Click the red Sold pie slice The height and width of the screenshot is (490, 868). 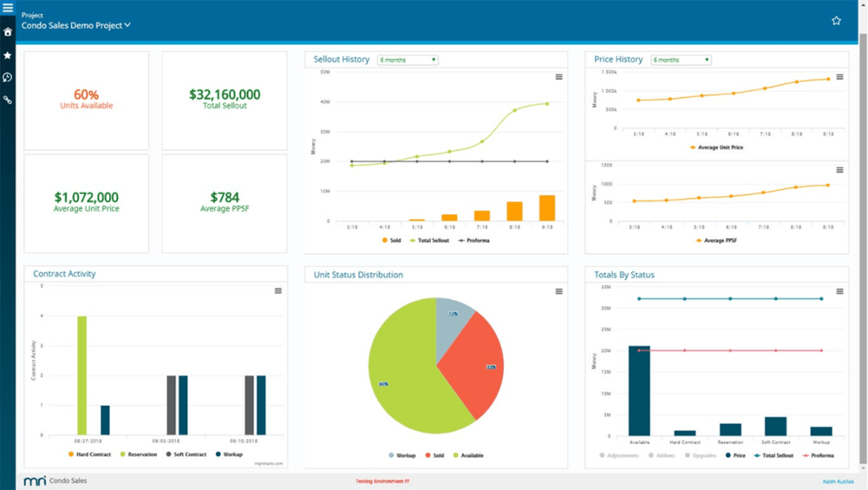(x=473, y=366)
